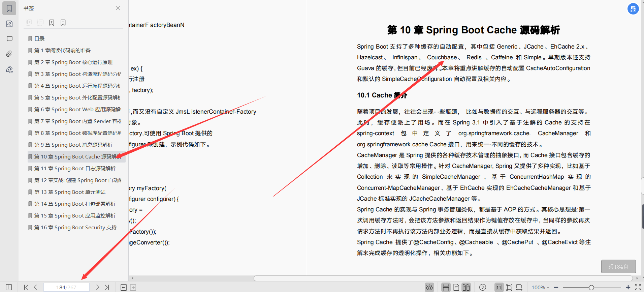Go forward to next view

pyautogui.click(x=133, y=287)
